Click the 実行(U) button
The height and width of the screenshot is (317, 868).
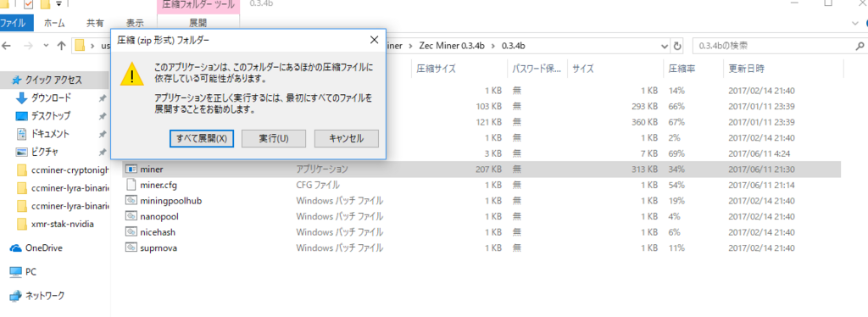[274, 138]
